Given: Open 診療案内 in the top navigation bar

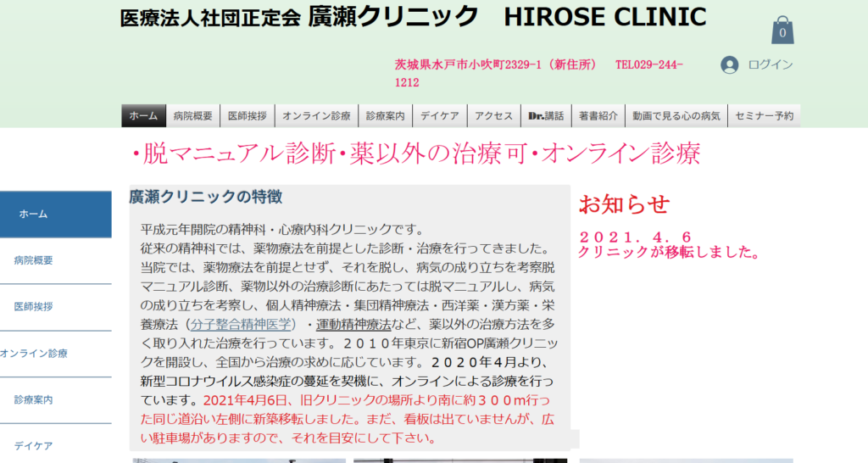Looking at the screenshot, I should click(x=386, y=116).
